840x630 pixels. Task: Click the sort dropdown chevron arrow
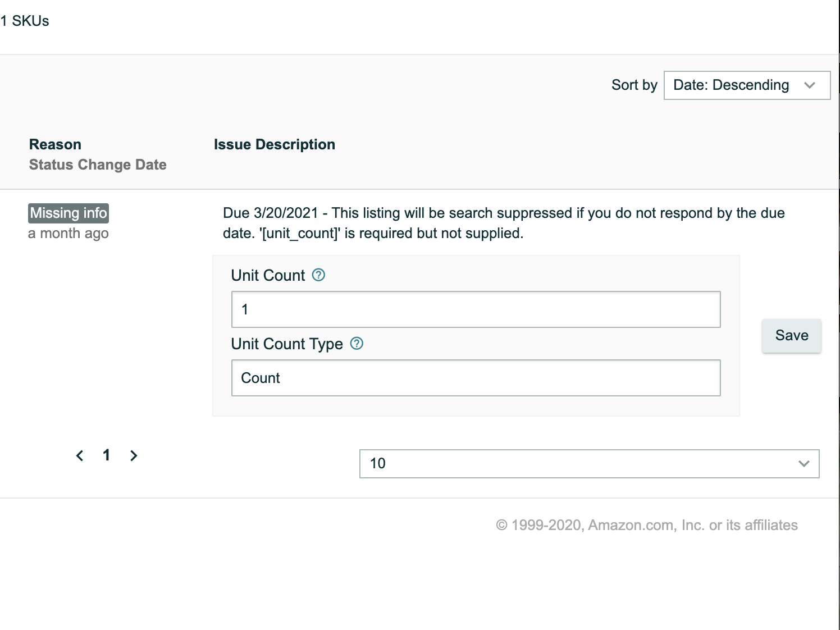[810, 85]
